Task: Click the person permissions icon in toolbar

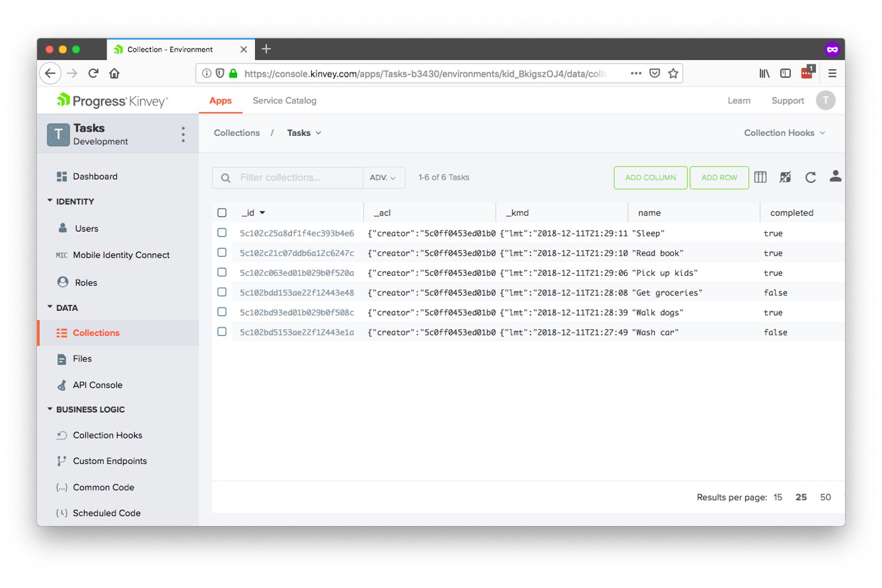Action: click(x=836, y=176)
